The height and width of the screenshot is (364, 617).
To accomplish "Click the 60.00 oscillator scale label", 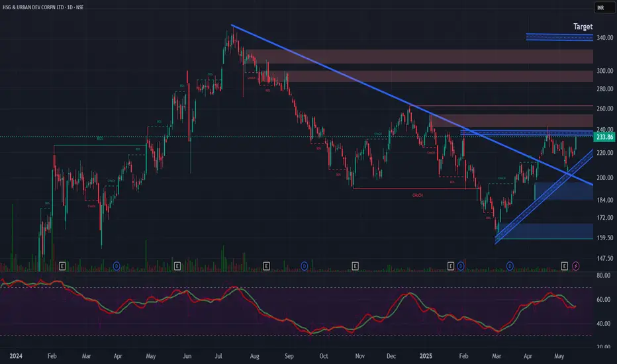I will click(x=603, y=299).
